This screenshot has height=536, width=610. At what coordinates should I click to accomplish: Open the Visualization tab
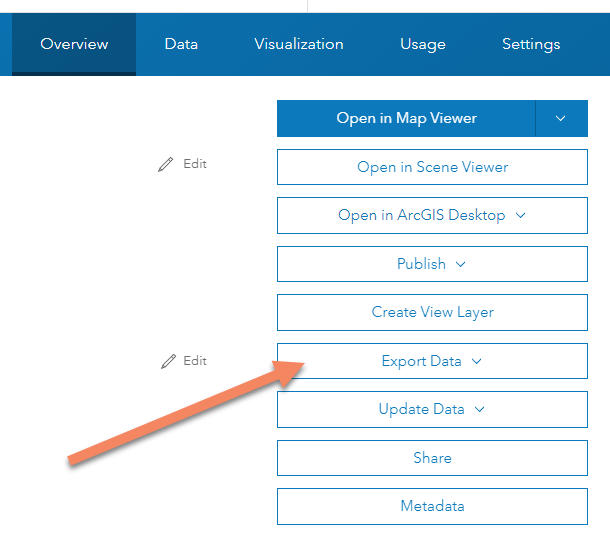299,44
